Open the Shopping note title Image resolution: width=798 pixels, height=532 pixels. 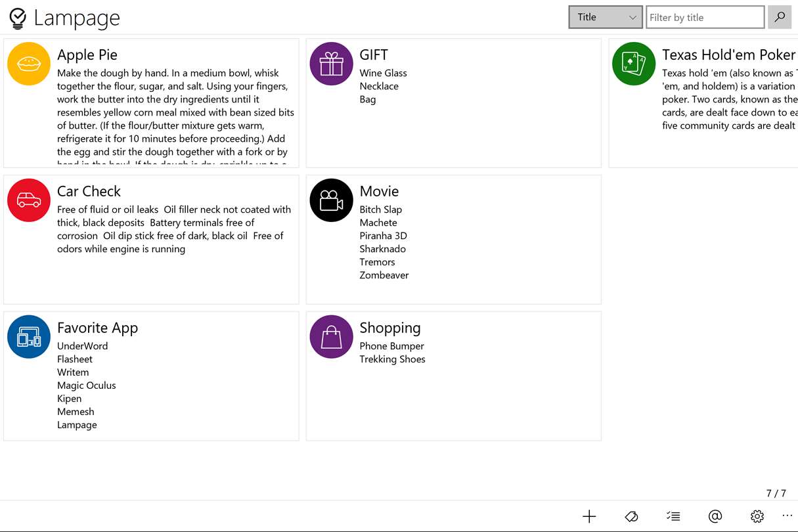[389, 328]
